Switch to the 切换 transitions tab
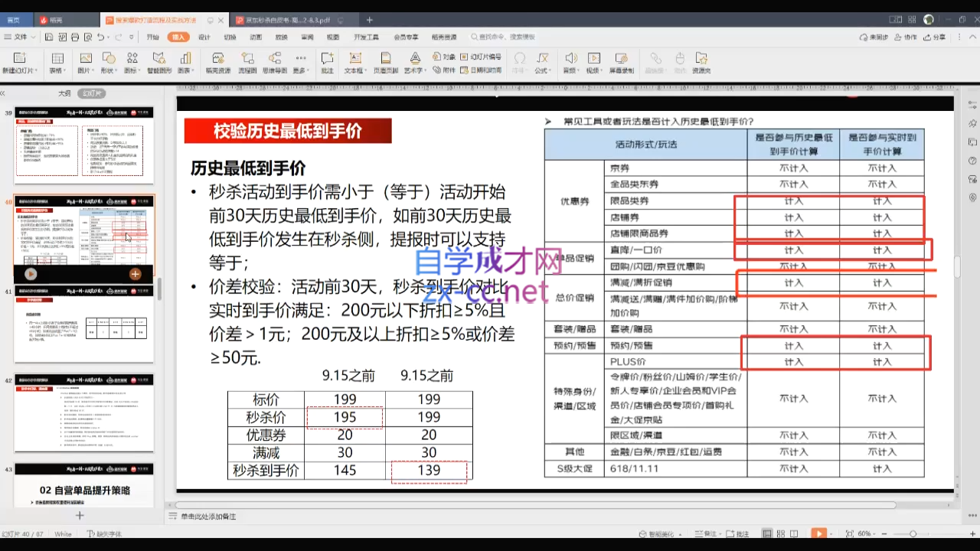 230,37
